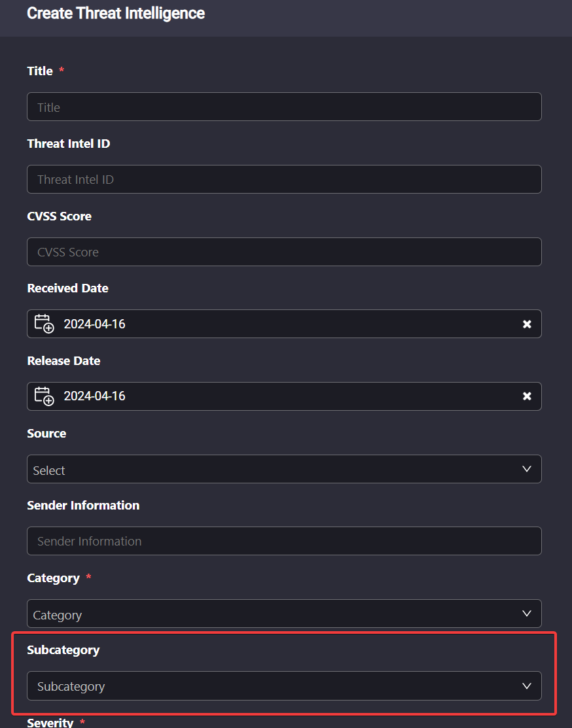The height and width of the screenshot is (728, 572).
Task: Clear the Received Date value with X
Action: tap(526, 324)
